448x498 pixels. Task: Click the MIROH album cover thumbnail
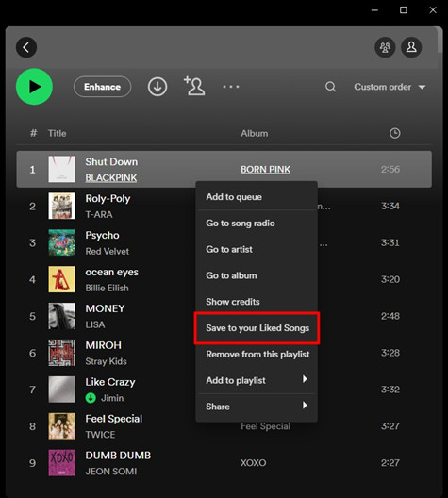[x=61, y=353]
